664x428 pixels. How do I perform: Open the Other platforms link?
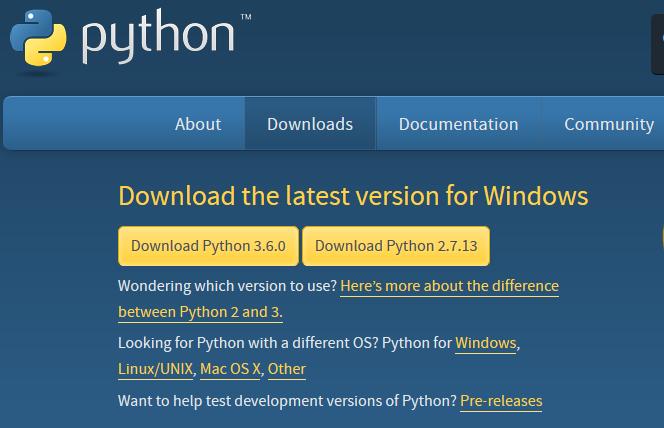point(287,369)
